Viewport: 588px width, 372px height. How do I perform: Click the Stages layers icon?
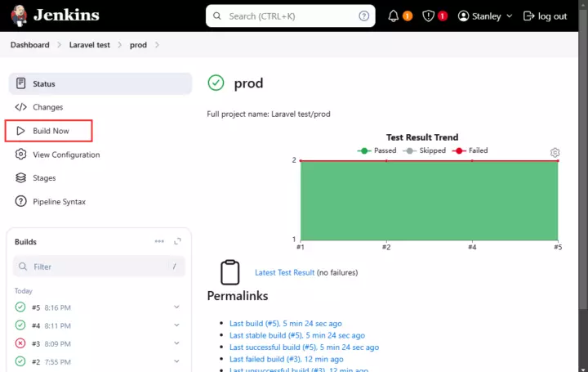[x=21, y=177]
